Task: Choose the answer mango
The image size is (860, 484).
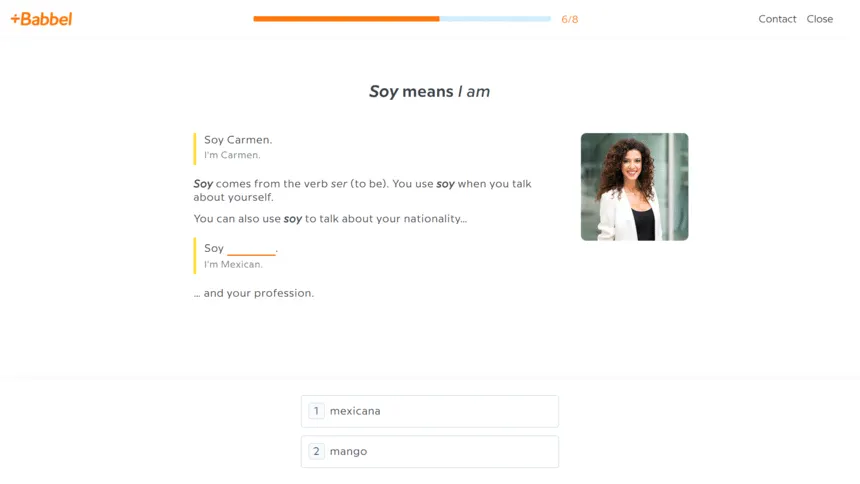Action: [x=429, y=452]
